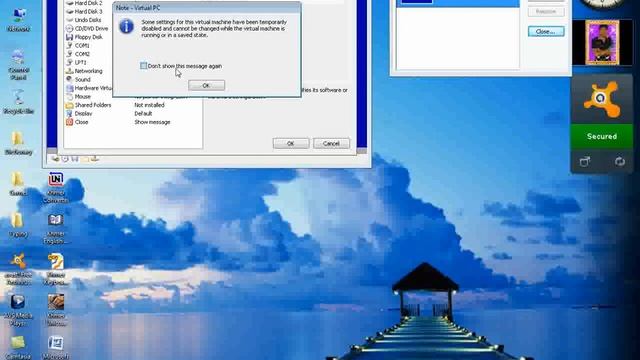Click the hard disk status-bar icon of the VM window
This screenshot has height=360, width=640.
coord(55,159)
